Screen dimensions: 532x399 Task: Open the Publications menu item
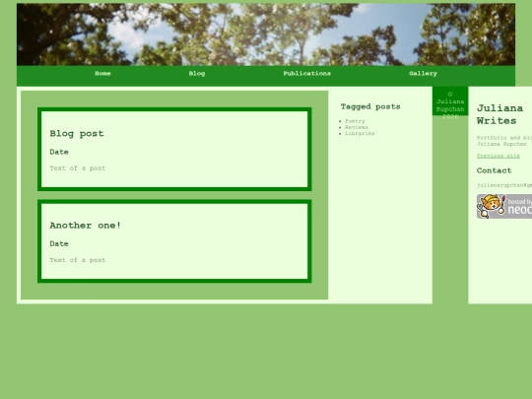pyautogui.click(x=307, y=74)
